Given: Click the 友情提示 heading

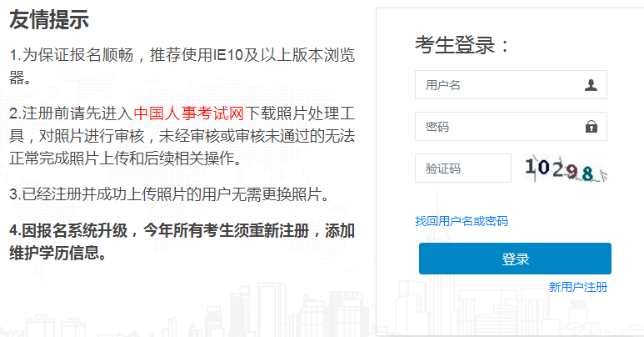Looking at the screenshot, I should (49, 19).
